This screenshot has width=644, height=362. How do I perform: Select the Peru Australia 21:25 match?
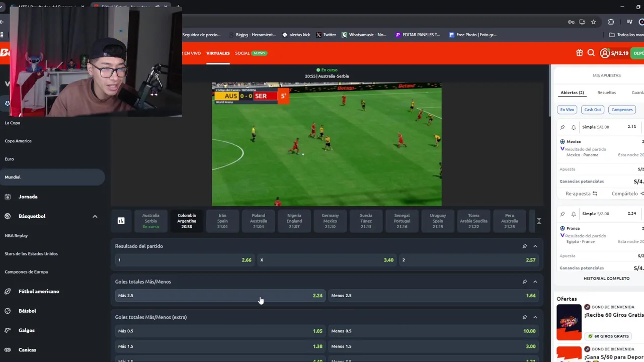tap(510, 221)
